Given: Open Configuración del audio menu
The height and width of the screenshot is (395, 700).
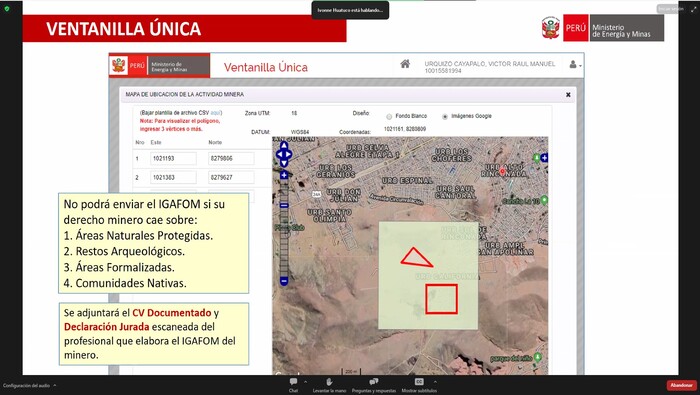Looking at the screenshot, I should (x=29, y=385).
